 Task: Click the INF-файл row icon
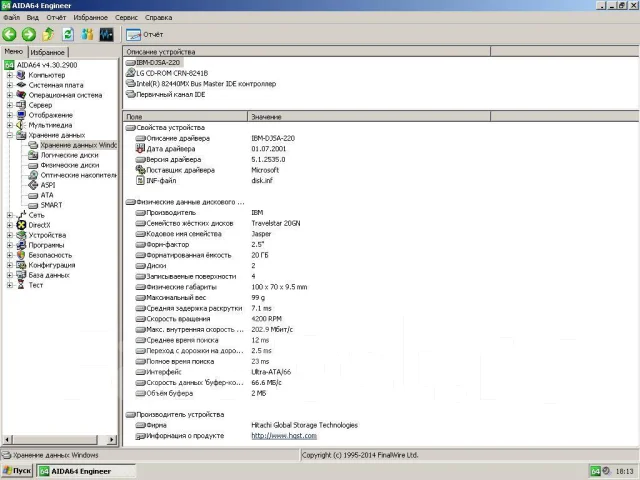140,180
